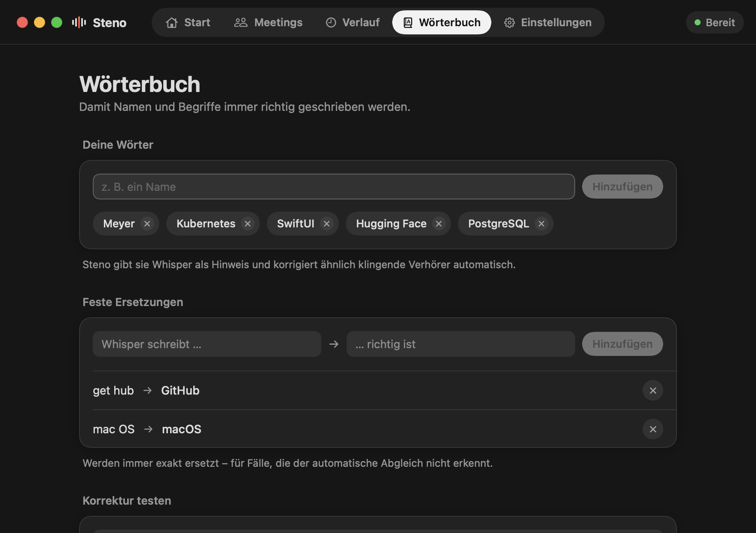The height and width of the screenshot is (533, 756).
Task: Select the Wörterbuch tab
Action: 442,22
